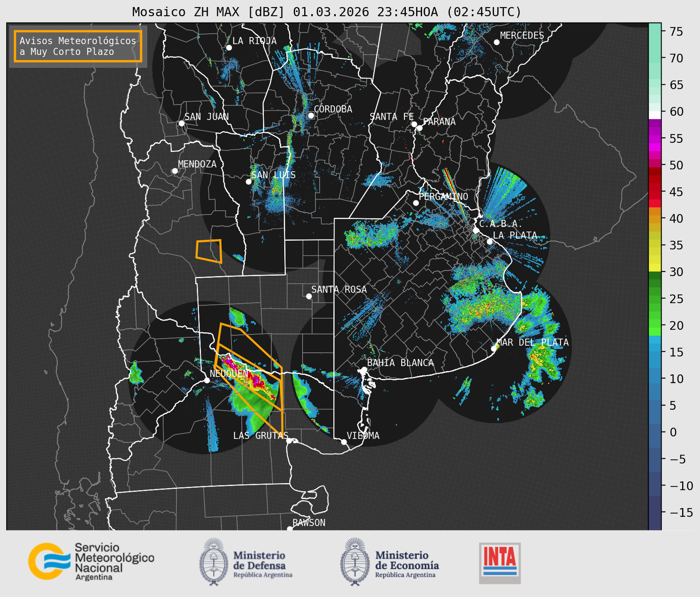Image resolution: width=700 pixels, height=597 pixels.
Task: Click the PERGAMINO city label
Action: 443,196
